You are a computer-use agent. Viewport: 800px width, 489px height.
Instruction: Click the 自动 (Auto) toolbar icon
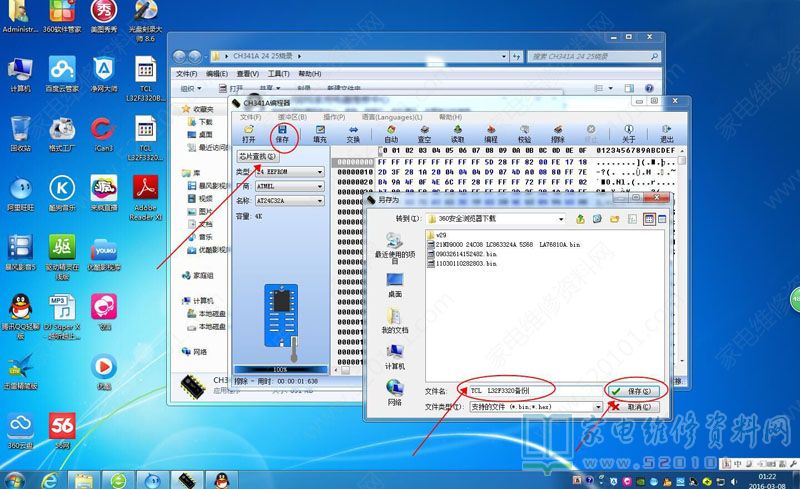click(x=391, y=134)
